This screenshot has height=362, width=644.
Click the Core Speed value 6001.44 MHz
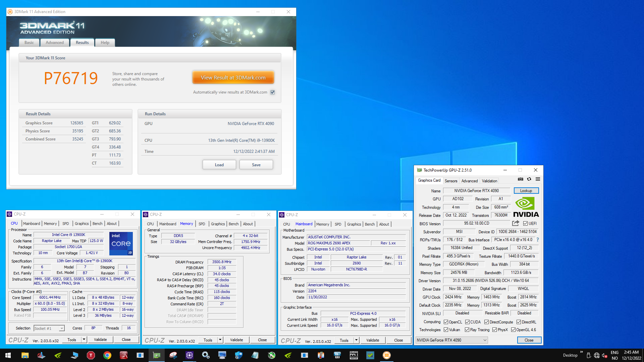(50, 298)
